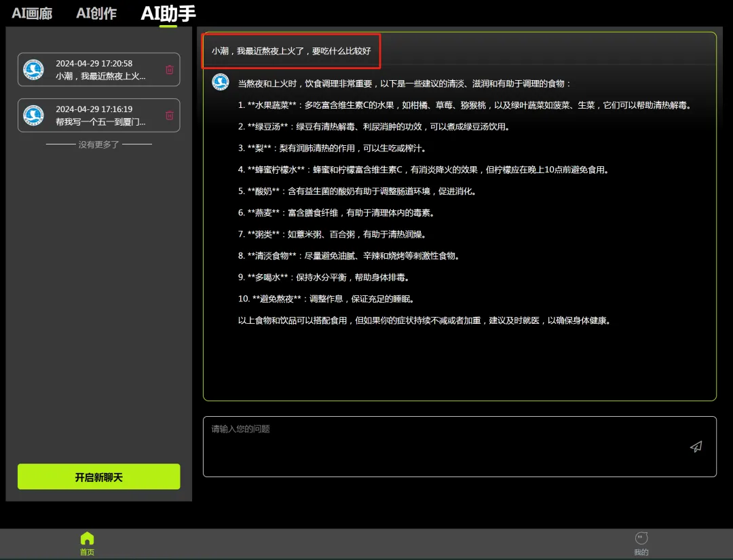Image resolution: width=733 pixels, height=560 pixels.
Task: Click the avatar in the 17:16:19 history entry
Action: pyautogui.click(x=33, y=115)
